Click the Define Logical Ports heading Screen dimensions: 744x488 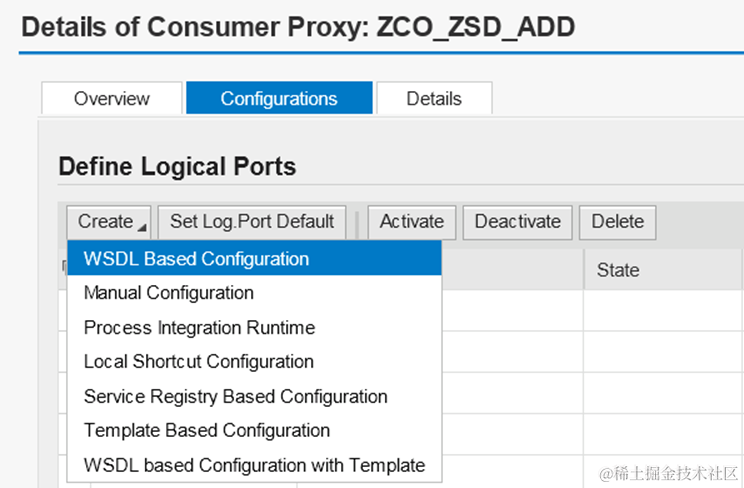tap(177, 166)
